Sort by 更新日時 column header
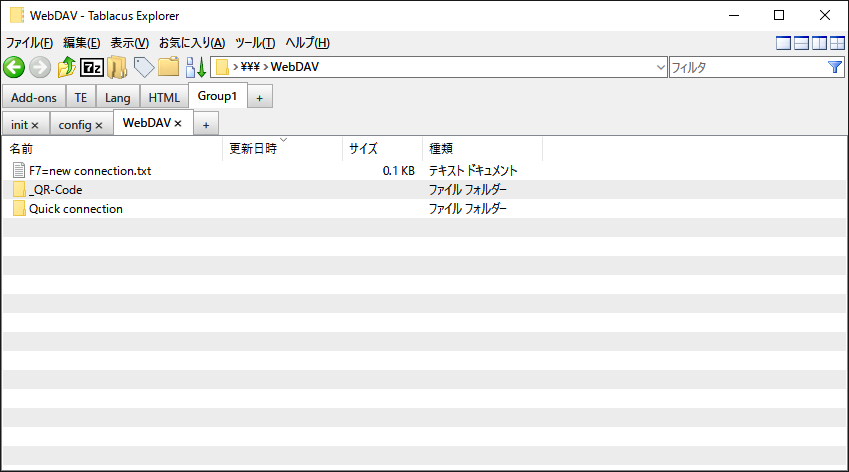The image size is (849, 472). tap(283, 148)
